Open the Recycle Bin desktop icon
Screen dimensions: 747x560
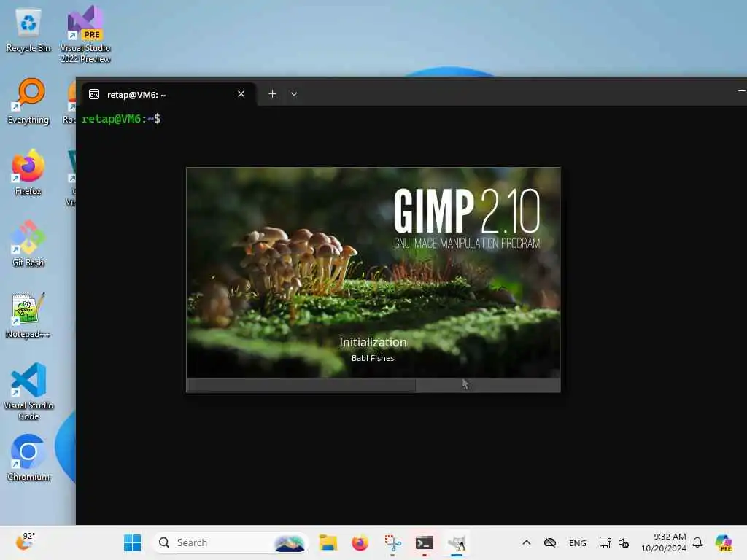coord(28,31)
